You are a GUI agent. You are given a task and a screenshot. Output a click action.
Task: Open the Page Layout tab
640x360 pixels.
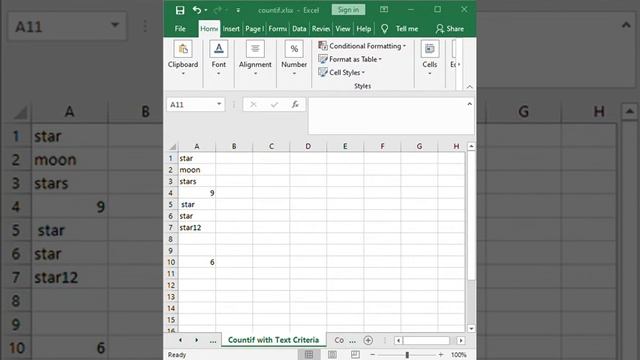[x=254, y=29]
